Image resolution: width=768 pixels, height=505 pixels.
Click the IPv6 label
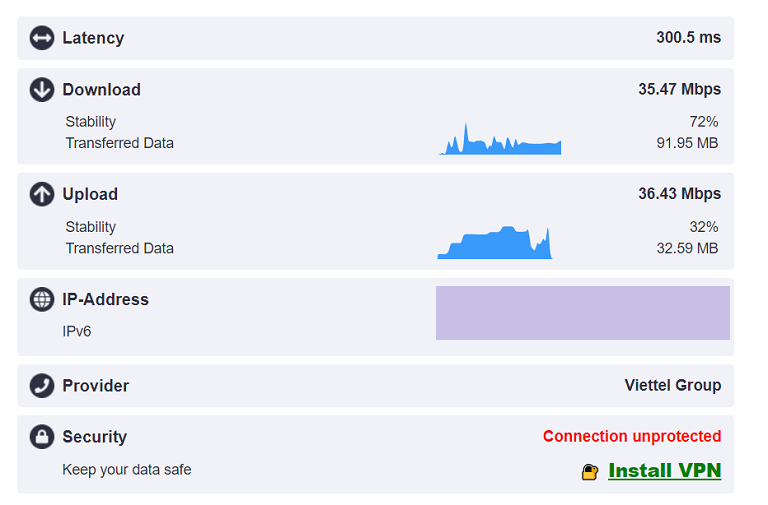point(76,332)
